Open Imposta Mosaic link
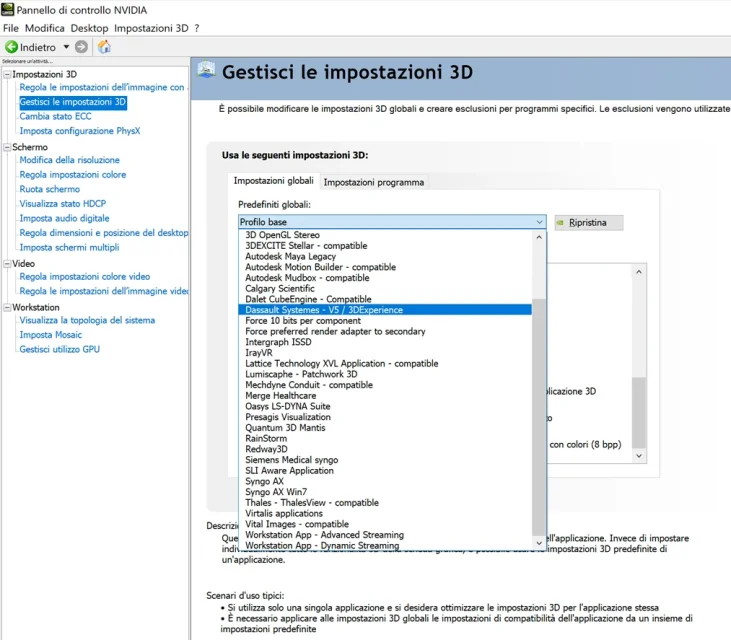This screenshot has height=640, width=731. (50, 335)
